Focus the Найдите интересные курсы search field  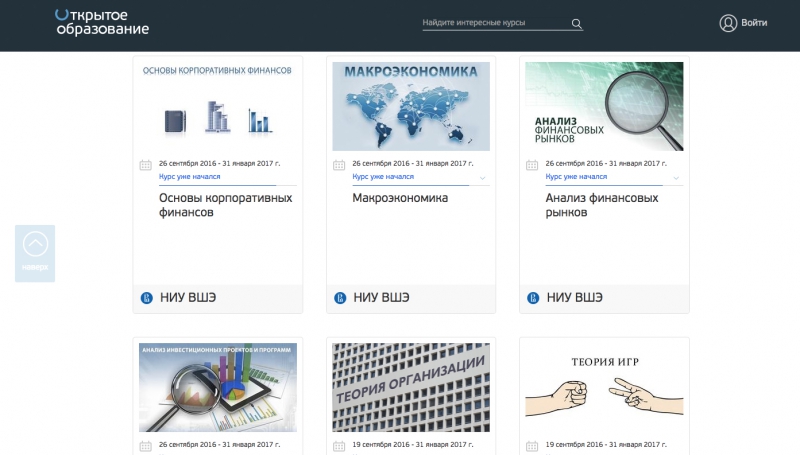(x=493, y=23)
